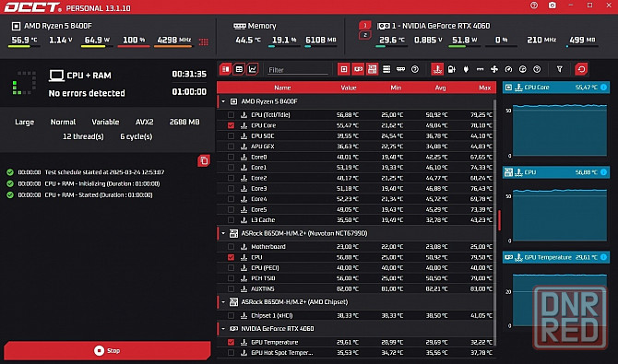This screenshot has height=364, width=618.
Task: Collapse the AMD Ryzen 5 8400F group
Action: pos(223,101)
